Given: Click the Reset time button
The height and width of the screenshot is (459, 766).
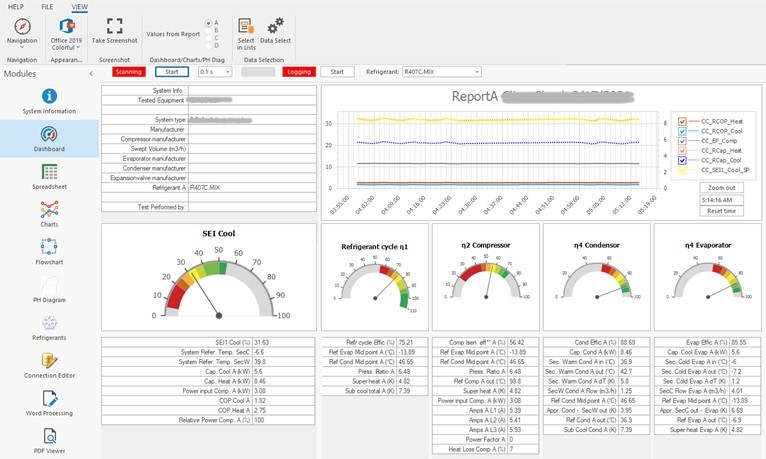Looking at the screenshot, I should tap(722, 211).
